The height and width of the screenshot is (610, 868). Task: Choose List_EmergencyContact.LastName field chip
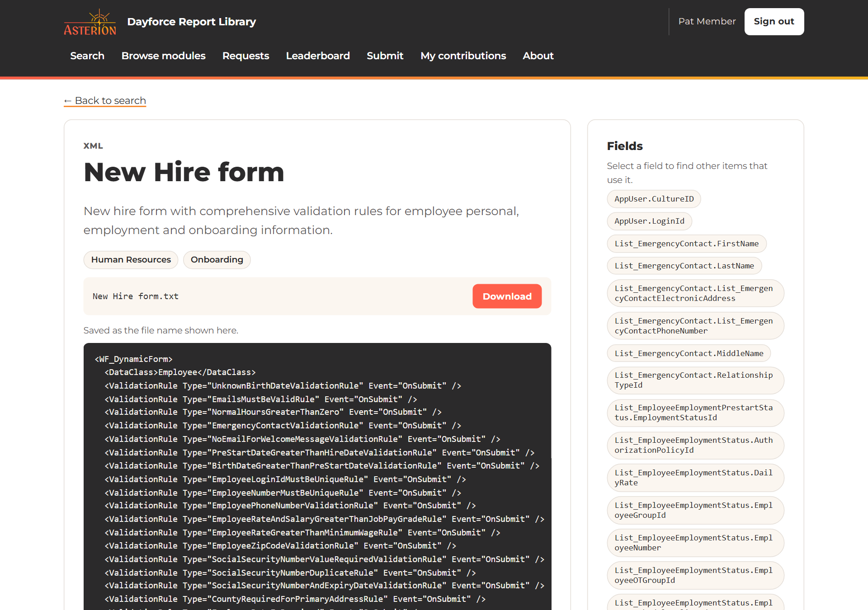[684, 266]
